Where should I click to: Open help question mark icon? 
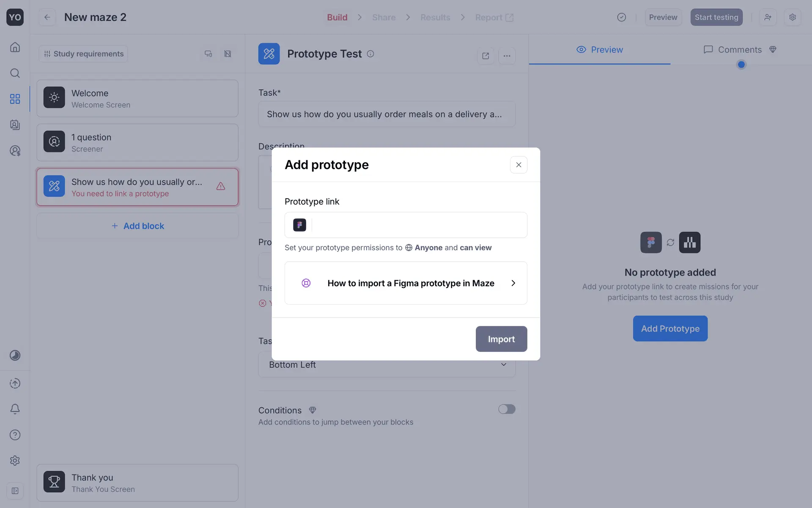tap(15, 435)
